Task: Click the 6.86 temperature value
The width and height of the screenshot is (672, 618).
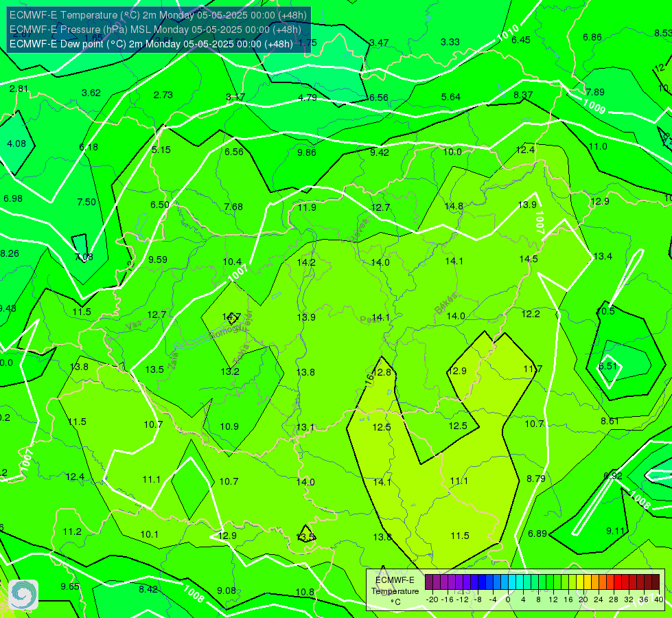Action: [592, 37]
